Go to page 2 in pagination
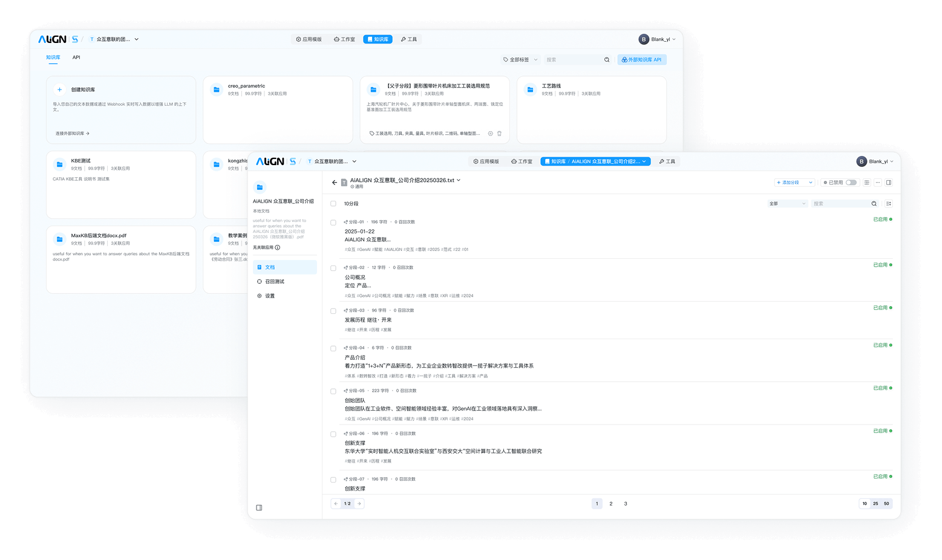The width and height of the screenshot is (942, 560). tap(611, 504)
